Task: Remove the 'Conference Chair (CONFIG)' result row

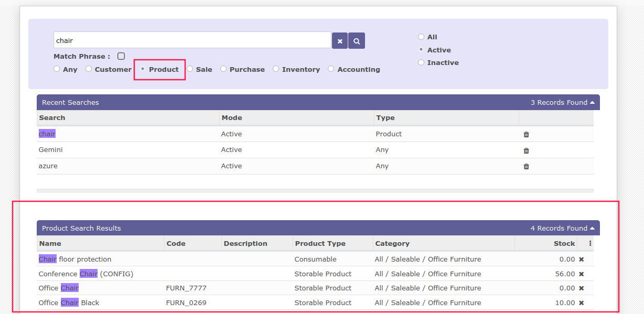Action: pyautogui.click(x=581, y=274)
